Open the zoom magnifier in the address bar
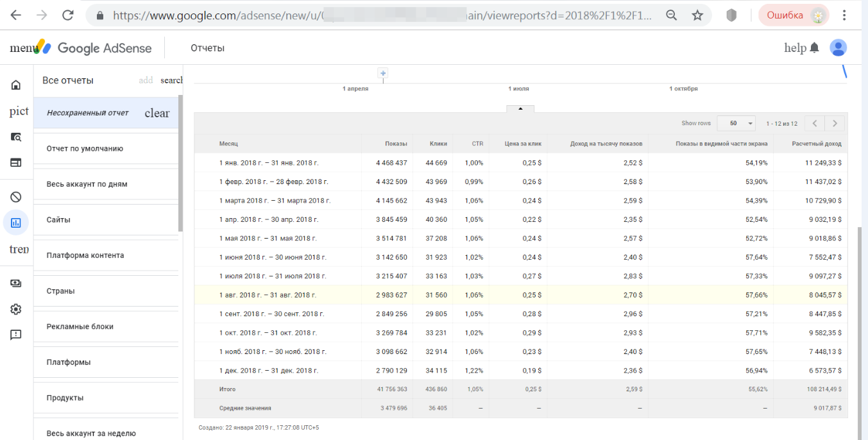The width and height of the screenshot is (868, 440). [x=671, y=15]
